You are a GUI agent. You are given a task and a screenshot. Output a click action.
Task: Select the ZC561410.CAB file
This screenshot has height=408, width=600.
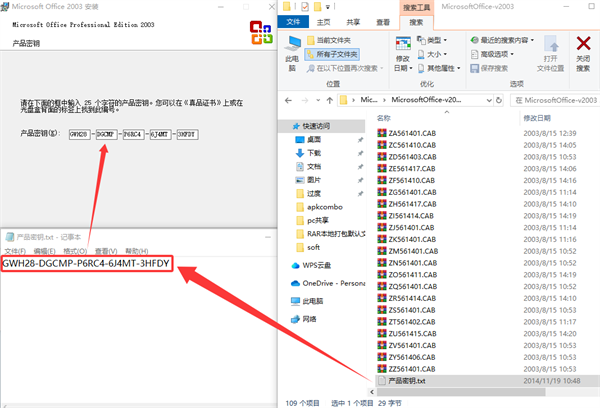[412, 145]
